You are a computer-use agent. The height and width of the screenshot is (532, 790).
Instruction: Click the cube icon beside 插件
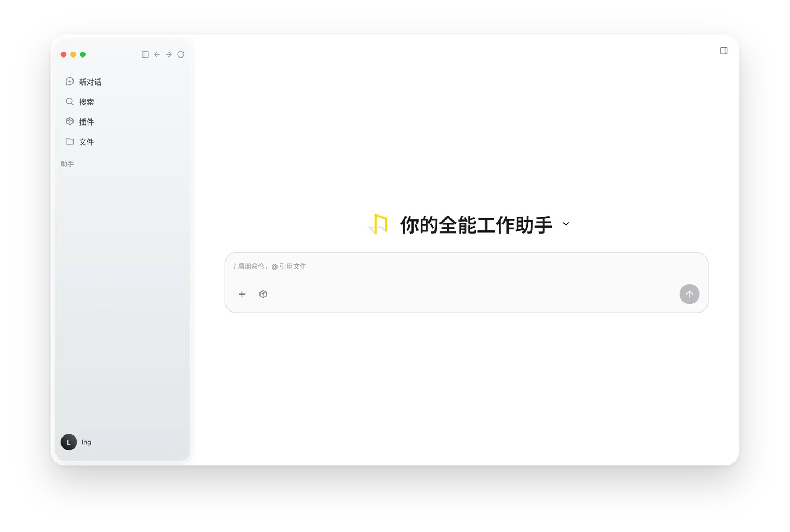pyautogui.click(x=70, y=121)
